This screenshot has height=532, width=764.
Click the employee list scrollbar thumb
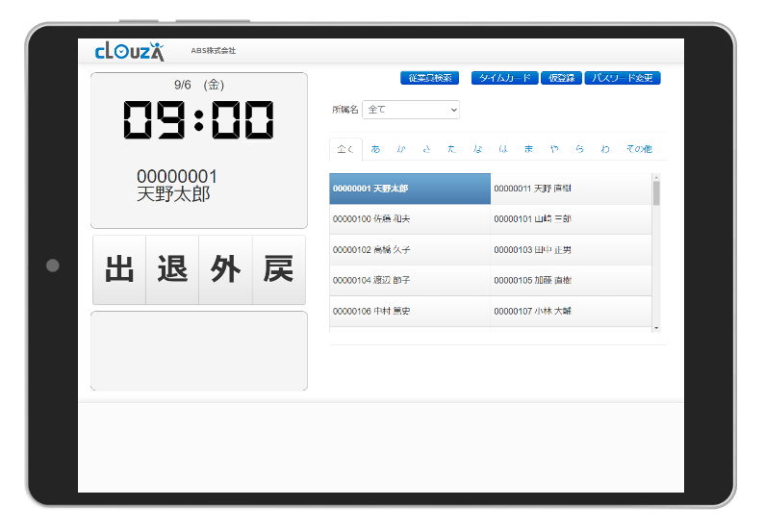[656, 193]
